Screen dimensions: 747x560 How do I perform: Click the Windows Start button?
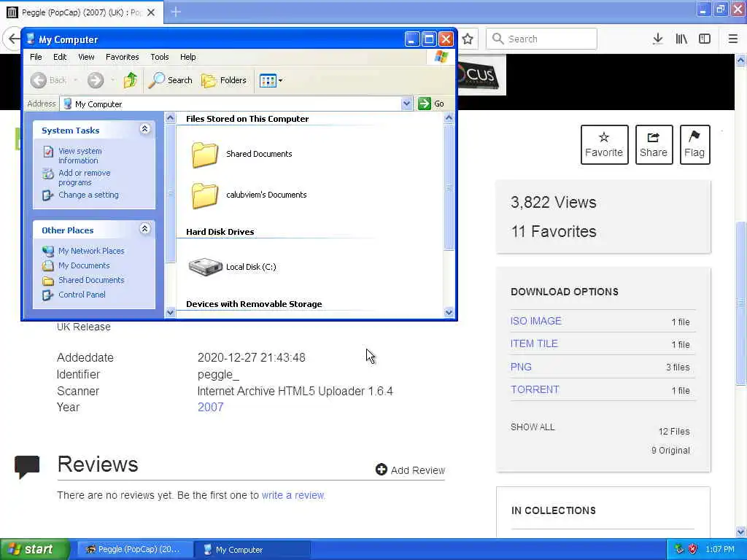click(x=35, y=550)
